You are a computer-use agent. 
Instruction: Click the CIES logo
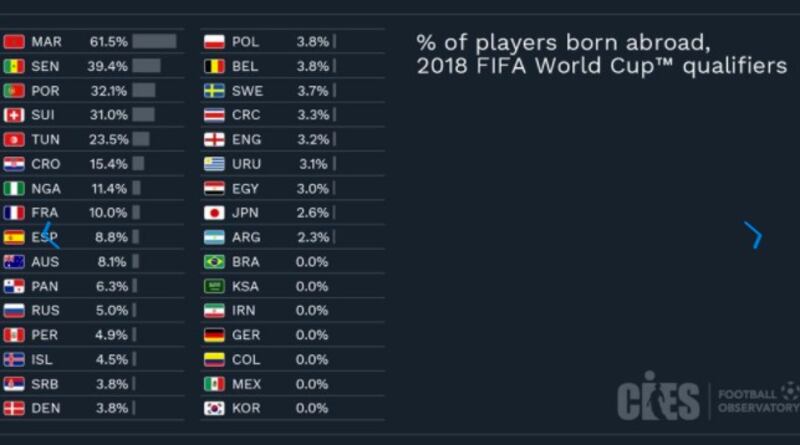(x=659, y=396)
